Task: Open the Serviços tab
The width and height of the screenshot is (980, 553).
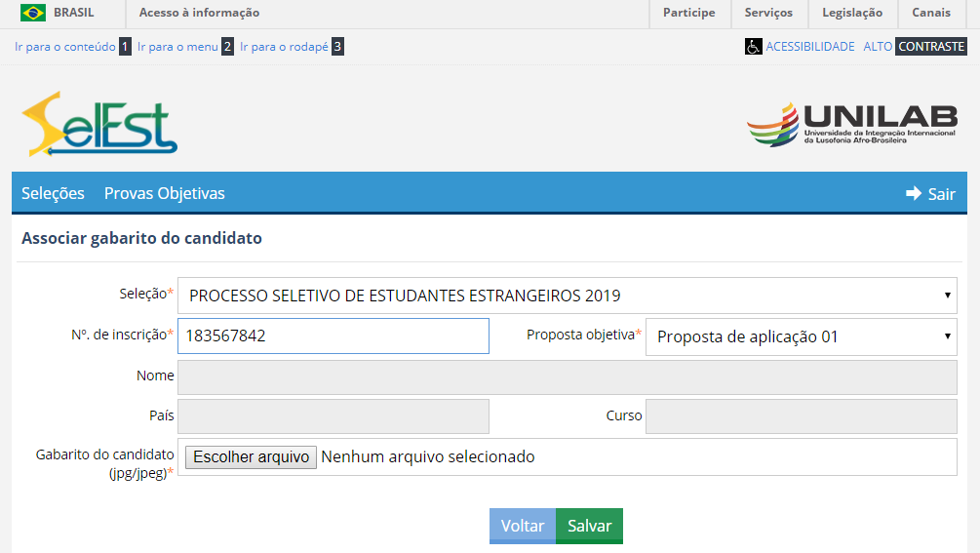Action: pos(768,13)
